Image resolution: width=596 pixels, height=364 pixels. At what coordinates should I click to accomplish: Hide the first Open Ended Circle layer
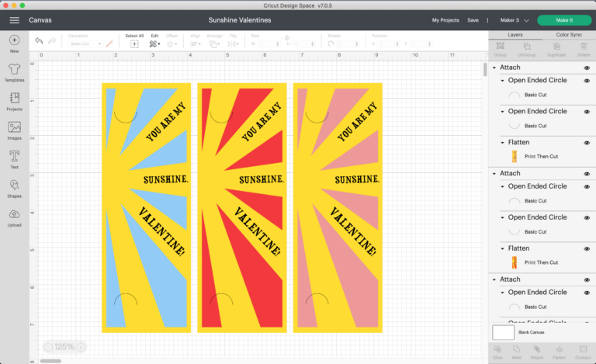(x=587, y=80)
